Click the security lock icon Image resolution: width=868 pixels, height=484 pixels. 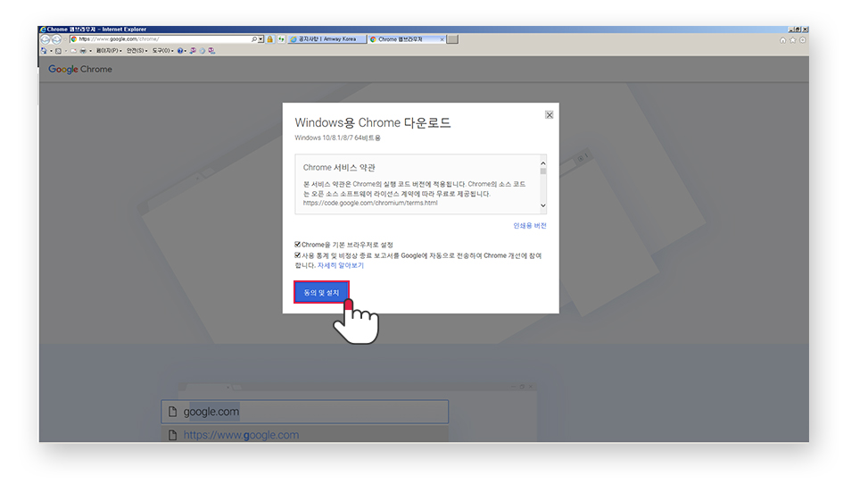click(270, 39)
